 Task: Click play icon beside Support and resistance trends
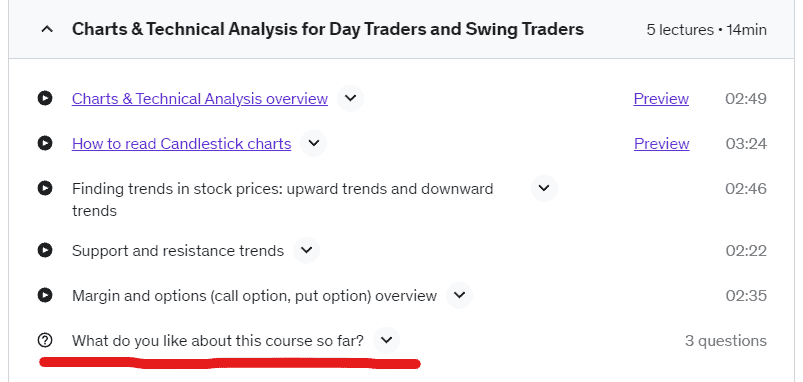pyautogui.click(x=45, y=250)
